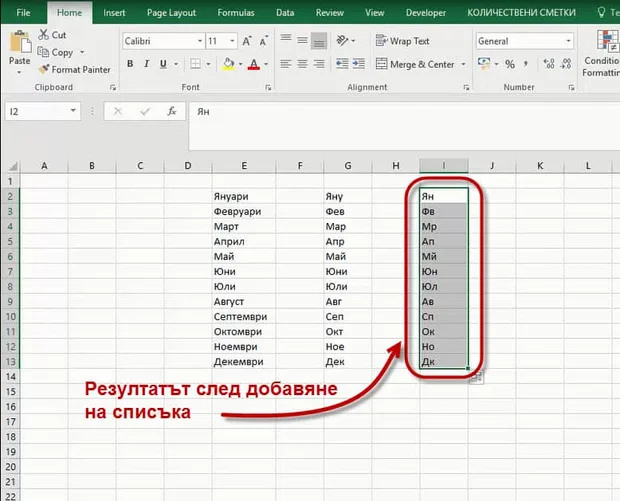This screenshot has height=501, width=620.
Task: Click Increase Indent icon
Action: coord(359,64)
